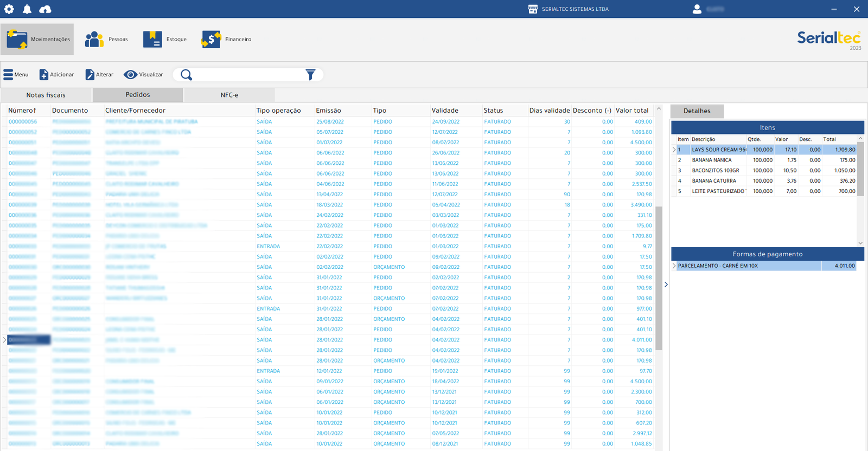Click Adicionar to add a record
This screenshot has height=451, width=868.
pos(56,75)
